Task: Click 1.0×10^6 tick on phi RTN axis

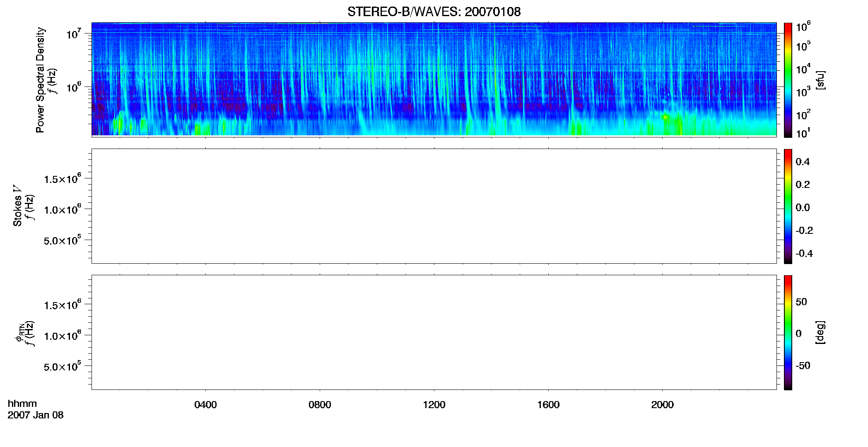Action: 63,336
